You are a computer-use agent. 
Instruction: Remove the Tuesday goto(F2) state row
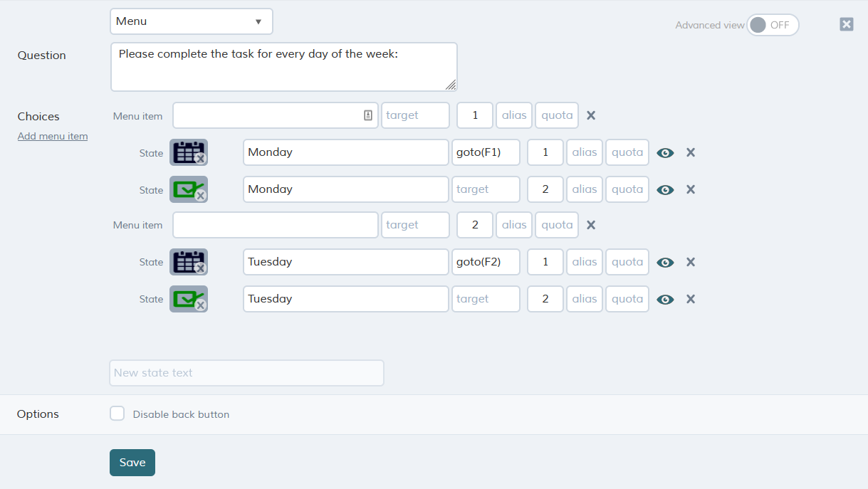tap(690, 262)
